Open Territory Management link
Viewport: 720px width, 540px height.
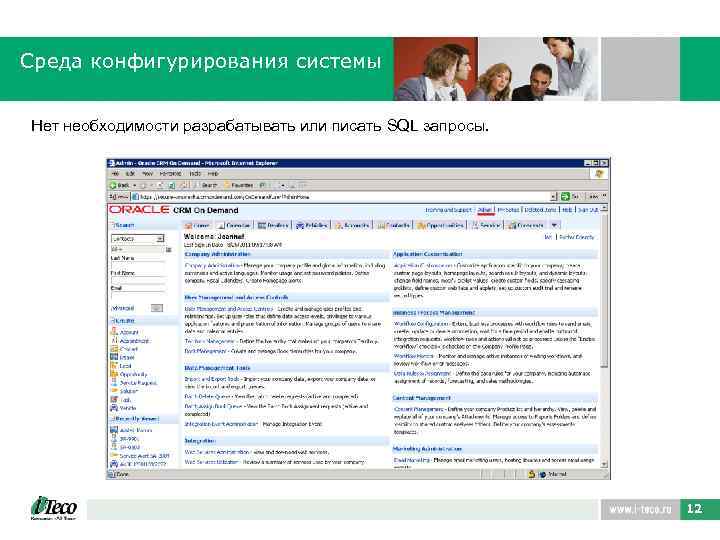pos(210,341)
